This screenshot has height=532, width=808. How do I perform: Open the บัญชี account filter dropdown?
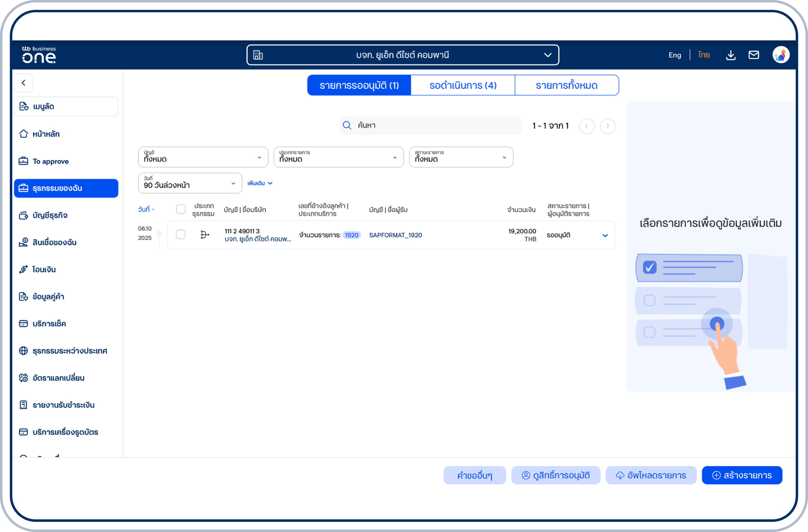click(203, 157)
